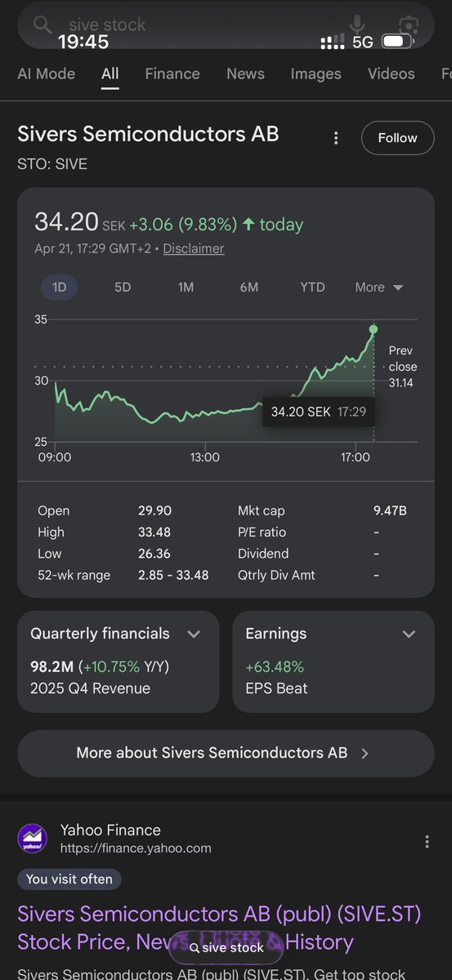Open the Disclaimer link
The height and width of the screenshot is (980, 452).
tap(194, 248)
